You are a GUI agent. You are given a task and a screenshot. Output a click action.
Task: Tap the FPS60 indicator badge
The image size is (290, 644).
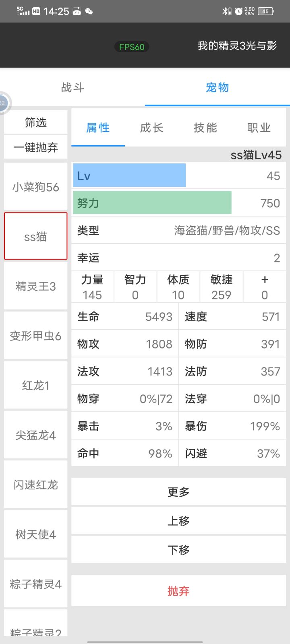click(x=132, y=47)
